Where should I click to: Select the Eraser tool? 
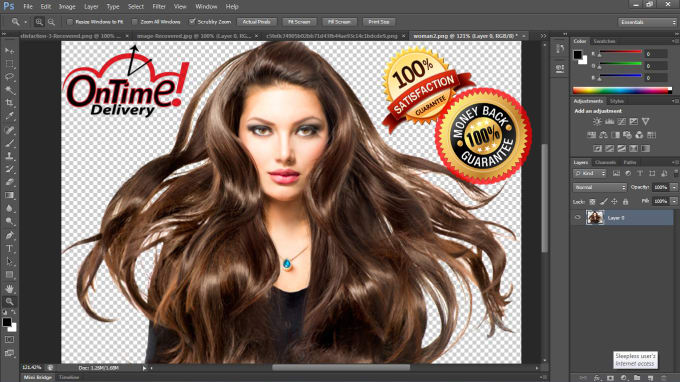[9, 182]
